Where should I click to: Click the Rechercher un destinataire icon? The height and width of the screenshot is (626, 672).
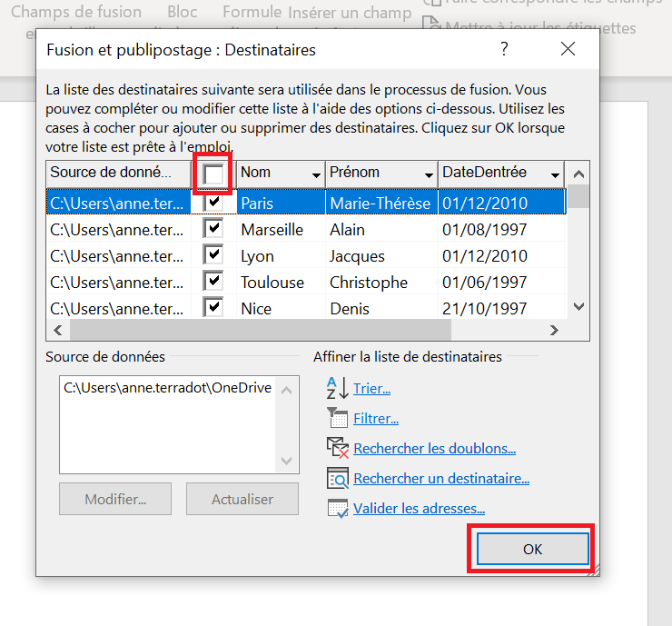(x=337, y=478)
